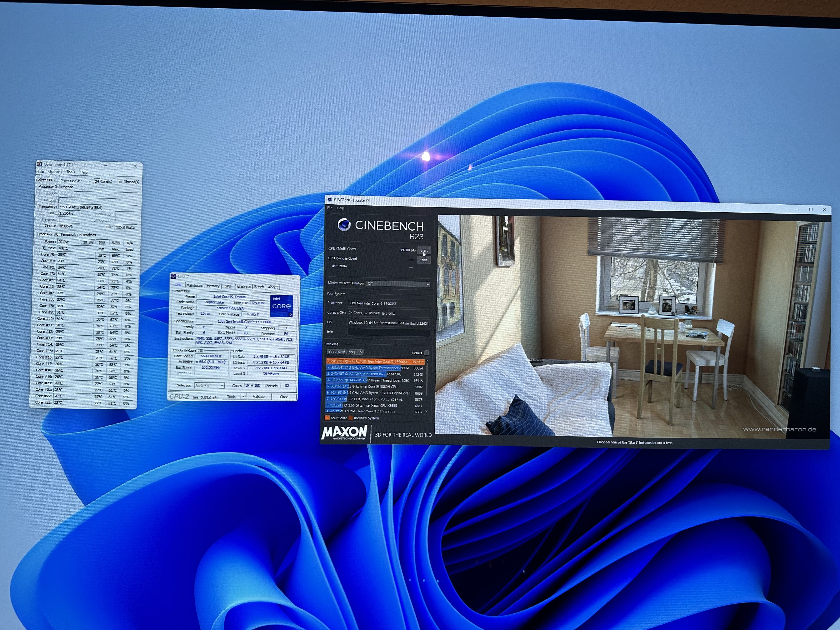Click the CPU-Z Tools button
The width and height of the screenshot is (840, 630).
231,396
